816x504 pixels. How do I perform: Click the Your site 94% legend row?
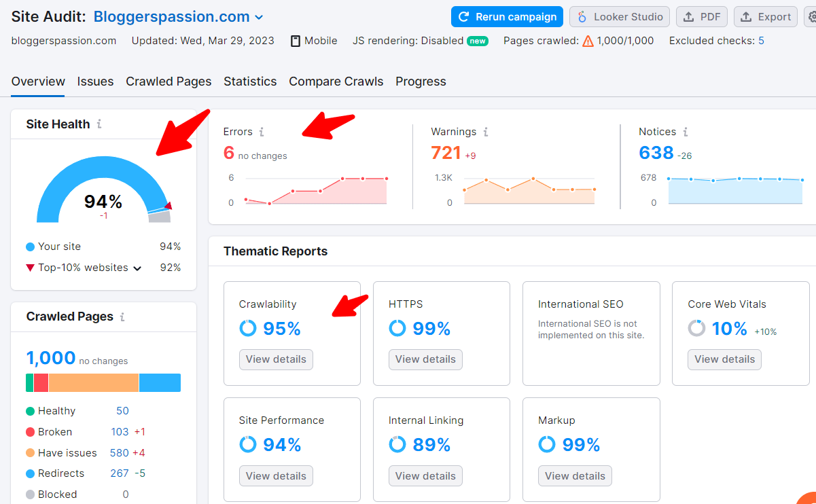(103, 247)
